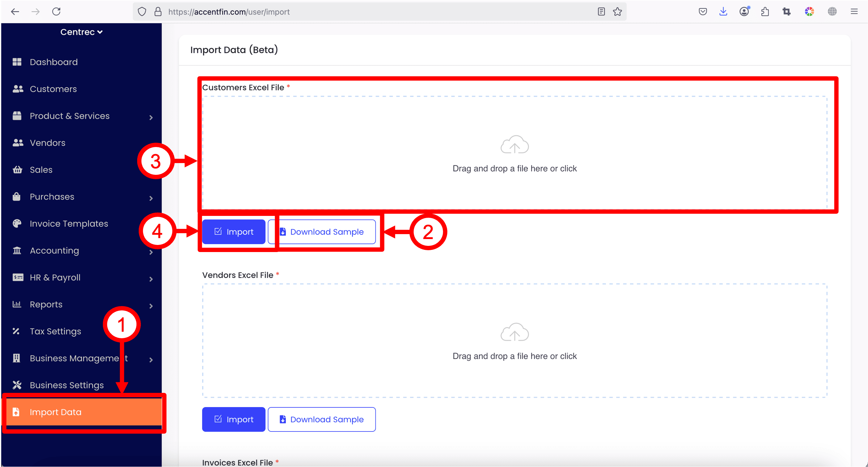Download Sample for Vendors Excel file
Screen dimensions: 868x467
321,419
